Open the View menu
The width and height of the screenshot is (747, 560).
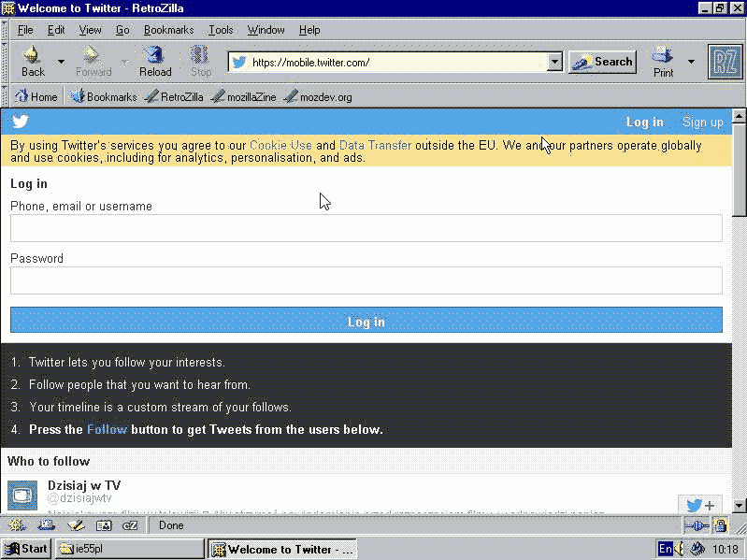tap(90, 30)
